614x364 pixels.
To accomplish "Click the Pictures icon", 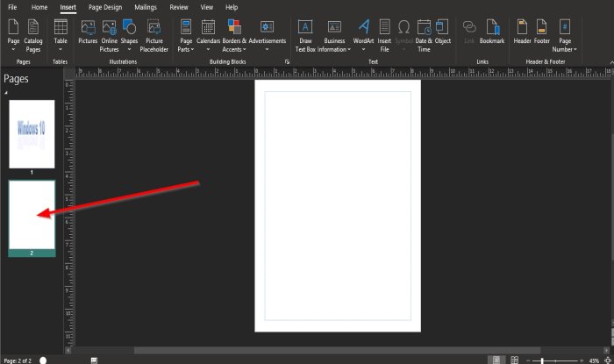I will (88, 27).
